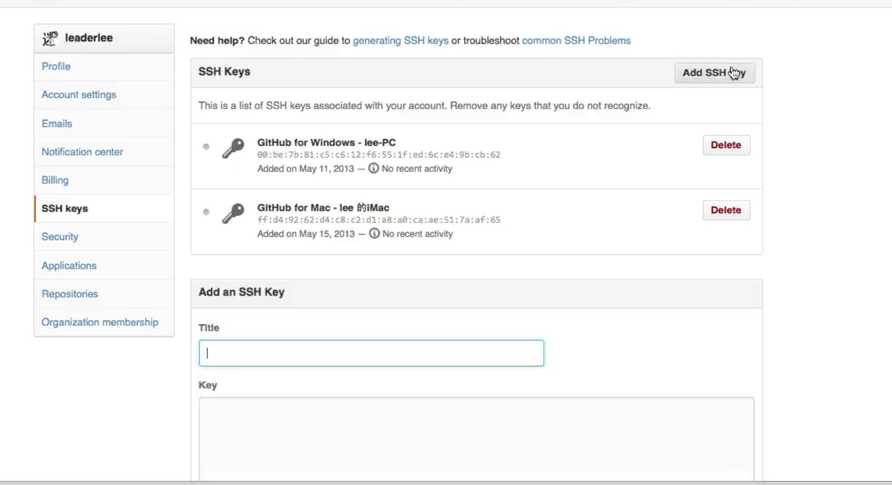Click info icon next to May 15 activity
This screenshot has width=892, height=485.
coord(374,234)
